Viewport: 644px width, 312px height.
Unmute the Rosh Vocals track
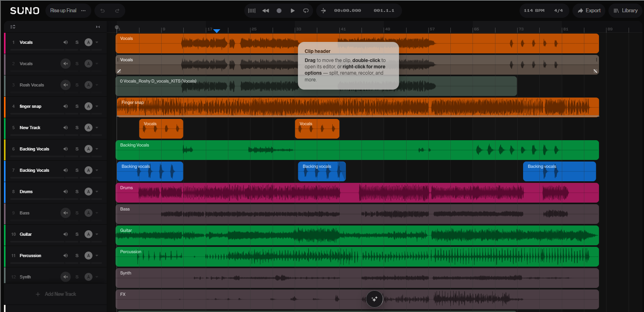pos(66,85)
